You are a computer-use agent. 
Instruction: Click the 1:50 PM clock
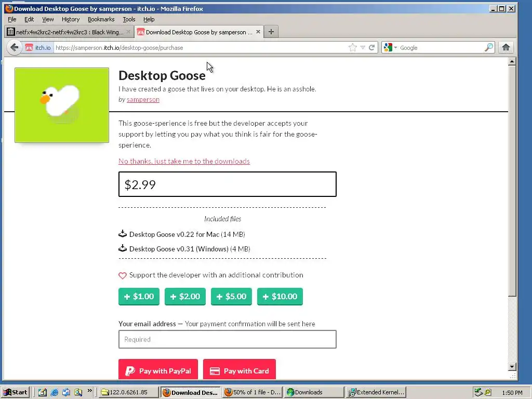pos(512,393)
